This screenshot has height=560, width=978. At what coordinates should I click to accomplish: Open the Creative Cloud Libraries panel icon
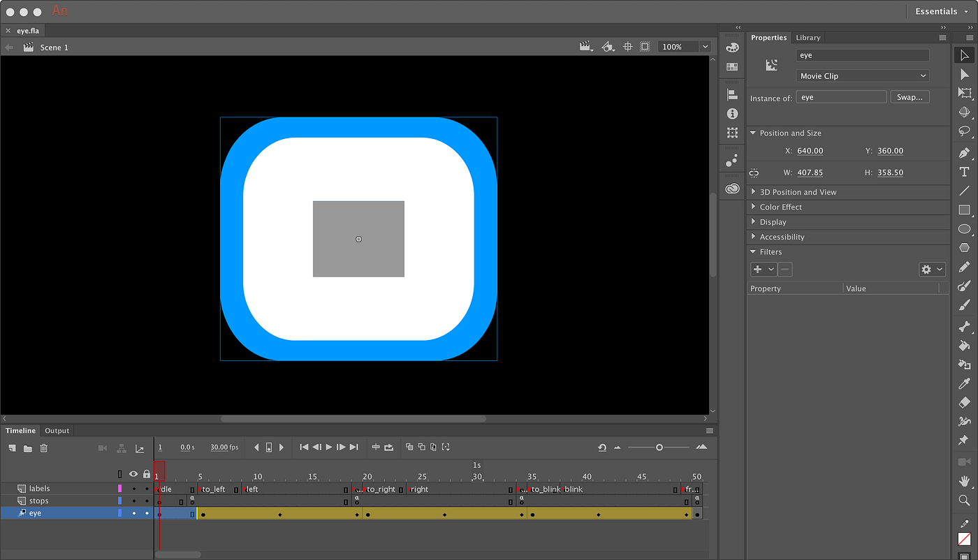732,189
